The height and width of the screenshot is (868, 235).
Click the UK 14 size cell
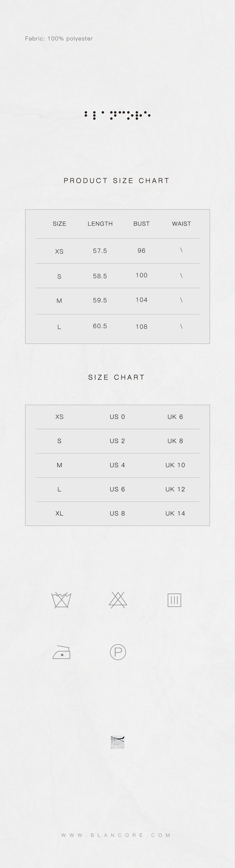tap(175, 513)
